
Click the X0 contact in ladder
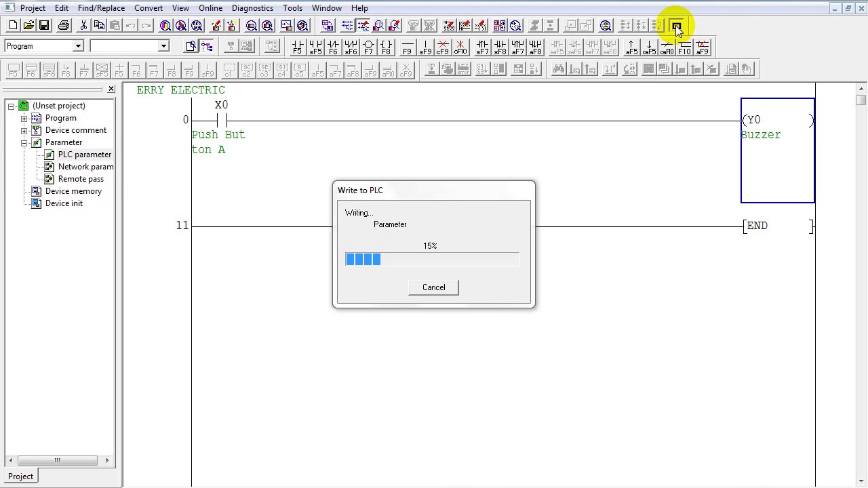click(x=221, y=120)
